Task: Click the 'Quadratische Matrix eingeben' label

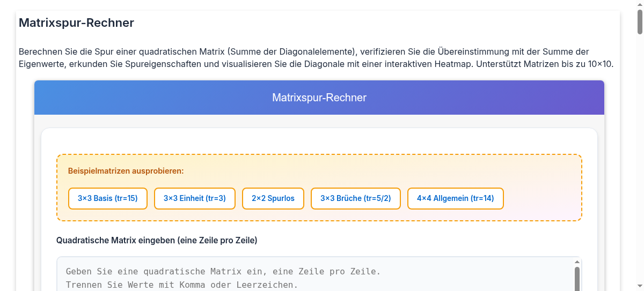Action: pos(157,241)
